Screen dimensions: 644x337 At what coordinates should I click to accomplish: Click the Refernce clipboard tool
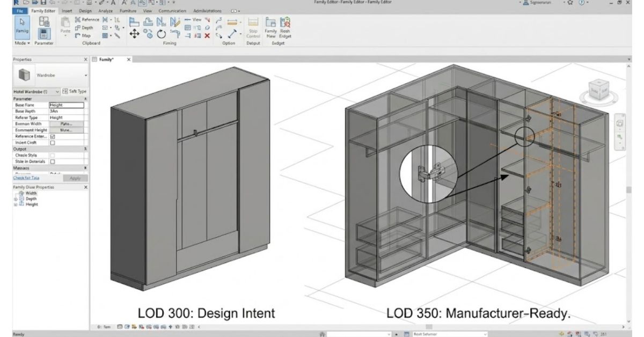(87, 20)
